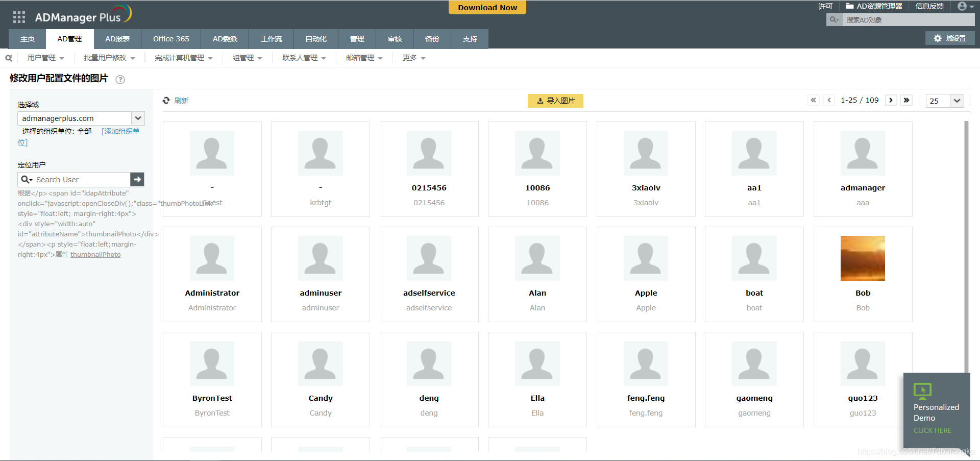Switch to the 审核 tab
980x461 pixels.
click(x=395, y=39)
